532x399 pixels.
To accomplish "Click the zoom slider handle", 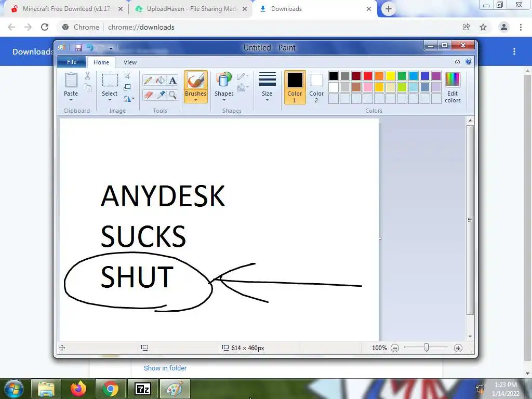I will [427, 348].
